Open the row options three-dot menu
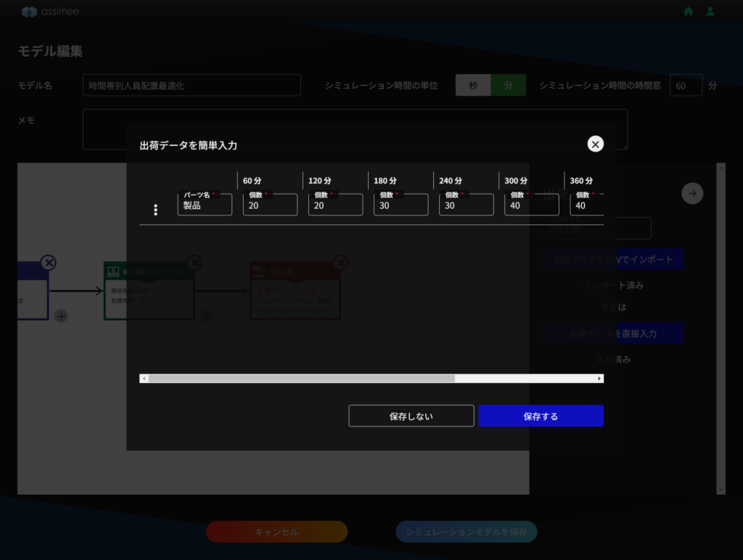 [x=155, y=210]
